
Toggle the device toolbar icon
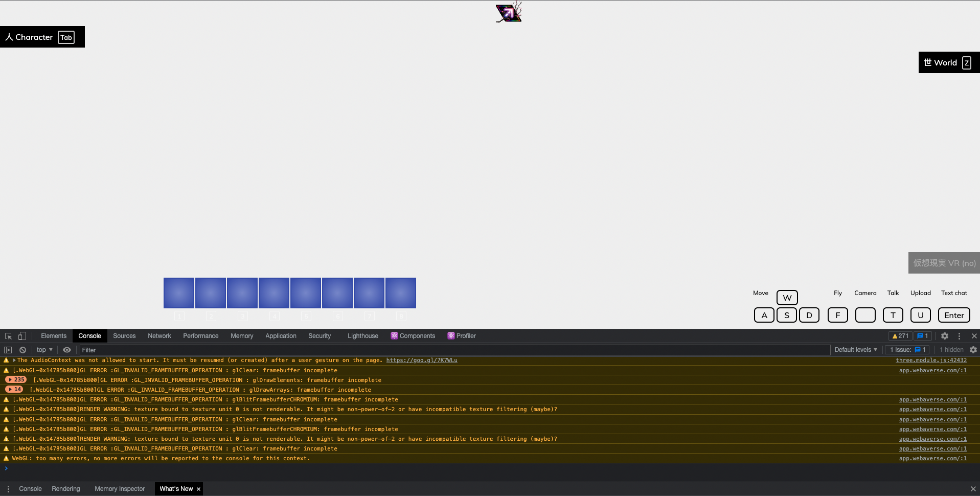pyautogui.click(x=21, y=336)
